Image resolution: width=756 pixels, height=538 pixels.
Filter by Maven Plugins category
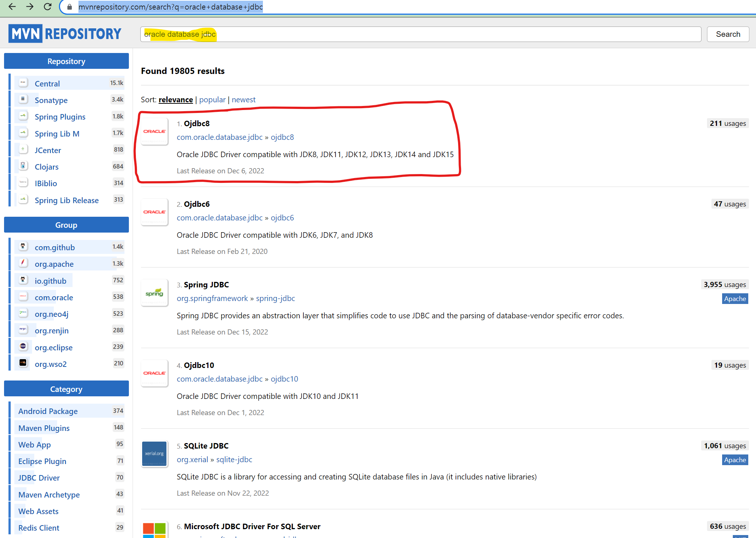click(44, 428)
